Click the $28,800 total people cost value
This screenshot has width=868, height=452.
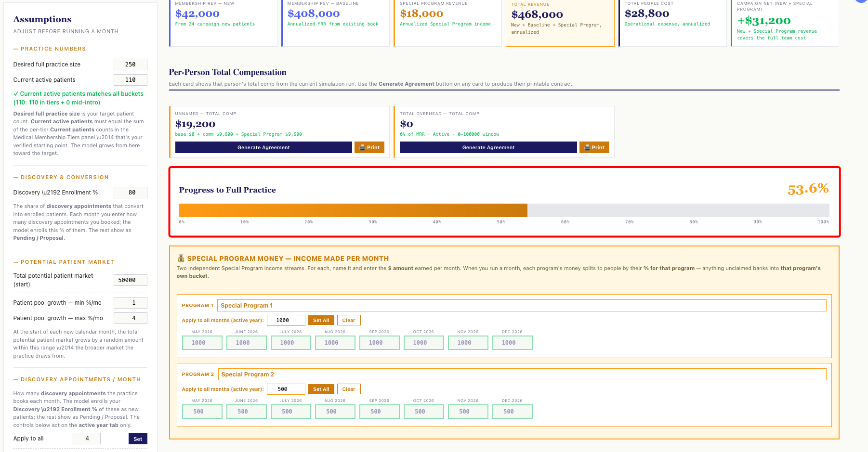(x=647, y=14)
